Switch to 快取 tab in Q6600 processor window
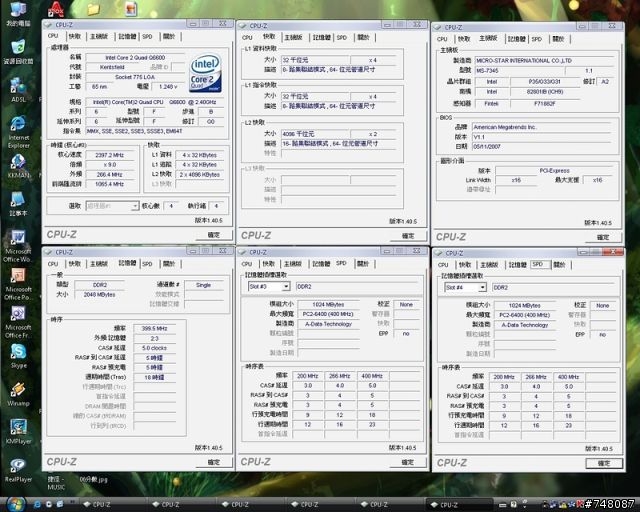The width and height of the screenshot is (640, 512). click(75, 36)
